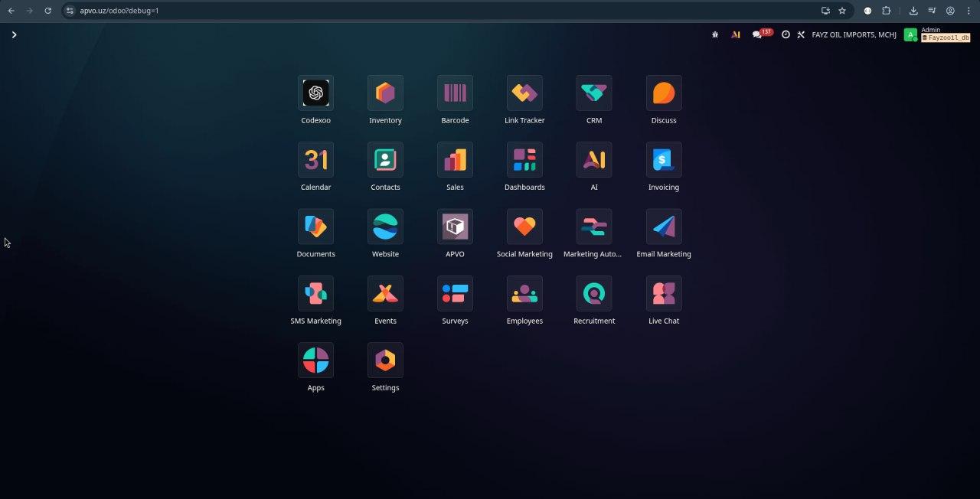Open conversations with 137 unread badge
This screenshot has height=499, width=980.
[x=762, y=34]
